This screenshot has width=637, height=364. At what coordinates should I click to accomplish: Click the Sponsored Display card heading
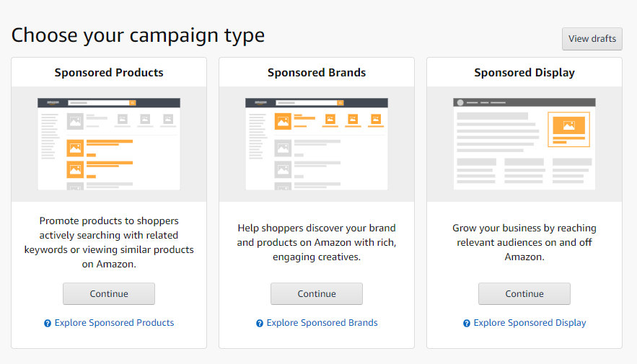(x=524, y=73)
